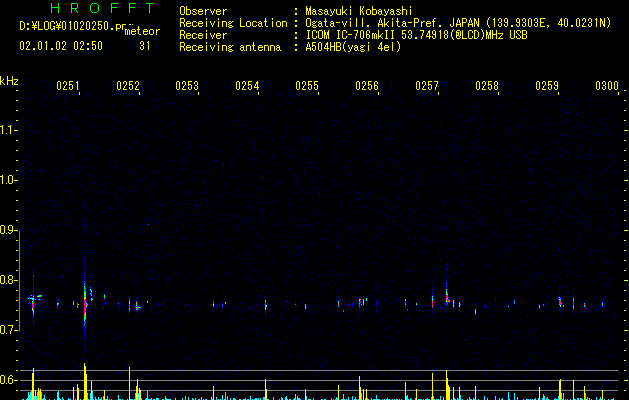Click the horizontal echo streak before 0251
Viewport: 629px width, 400px height.
[x=36, y=297]
